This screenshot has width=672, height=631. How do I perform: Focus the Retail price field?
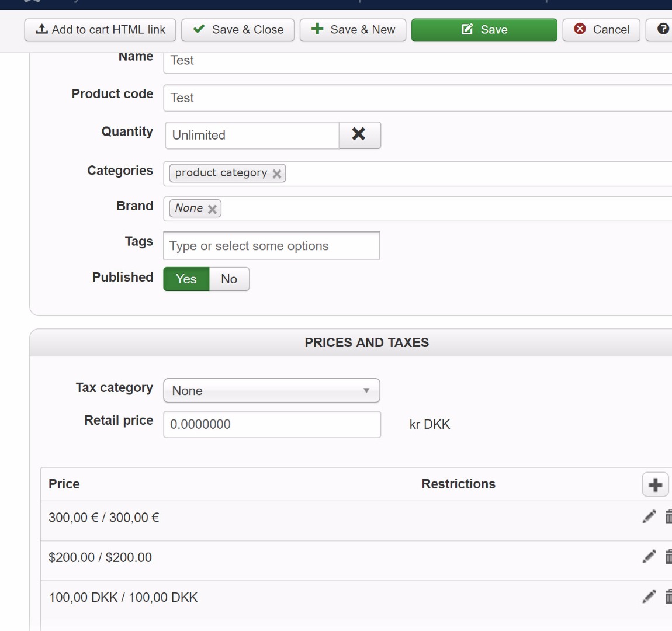272,424
